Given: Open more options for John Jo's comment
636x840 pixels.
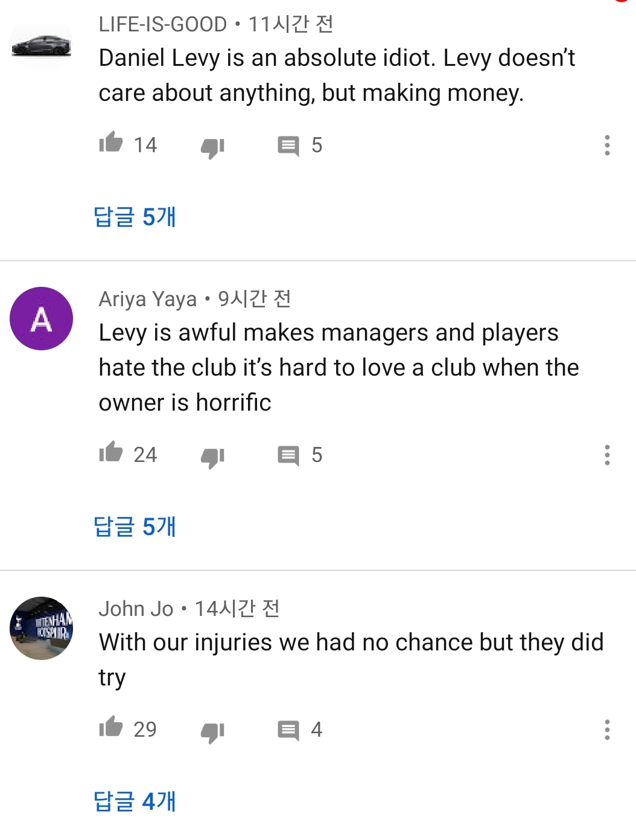Looking at the screenshot, I should pos(607,730).
